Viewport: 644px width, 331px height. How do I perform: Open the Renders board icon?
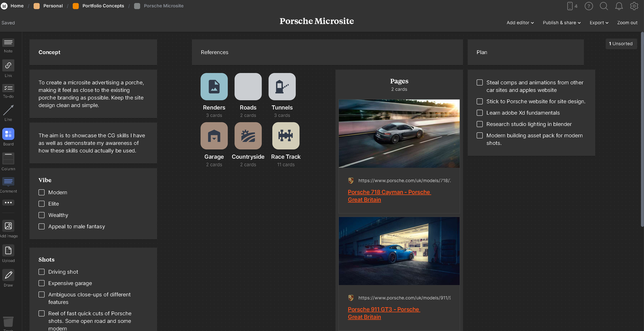(214, 86)
